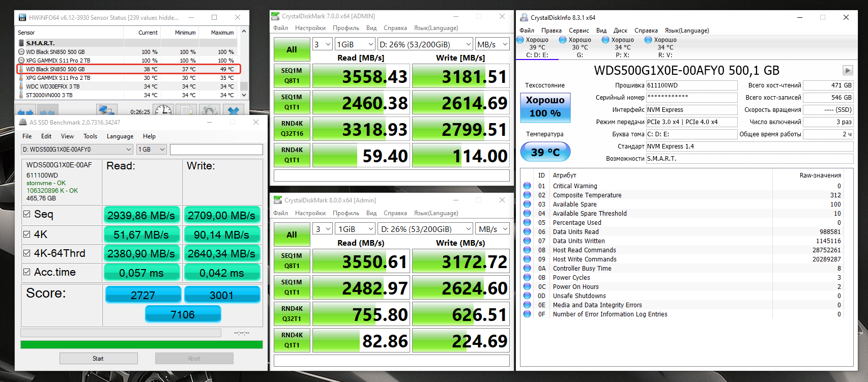Click the HWiNFO expand arrows icon
Image resolution: width=868 pixels, height=382 pixels.
click(x=25, y=111)
